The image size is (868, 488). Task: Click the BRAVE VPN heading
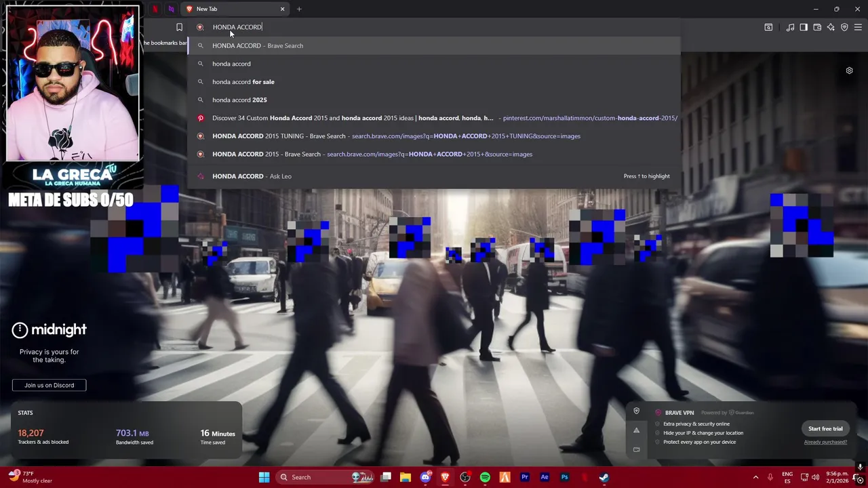[679, 413]
